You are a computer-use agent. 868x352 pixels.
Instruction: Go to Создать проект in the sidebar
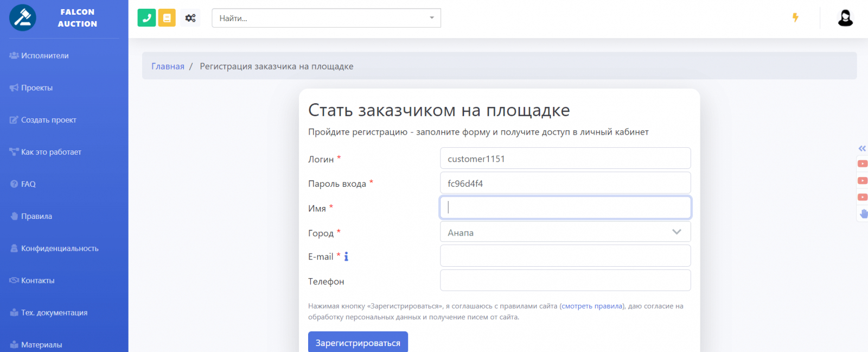coord(48,120)
